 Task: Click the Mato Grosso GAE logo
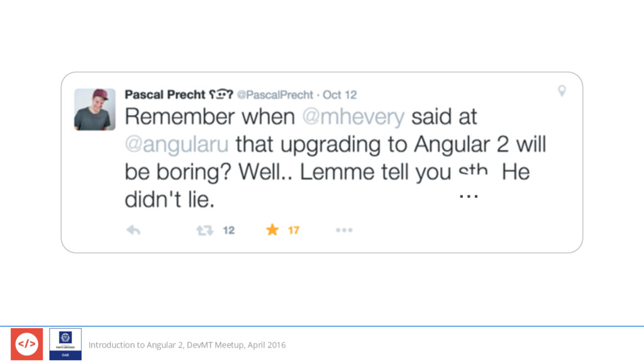click(x=65, y=344)
